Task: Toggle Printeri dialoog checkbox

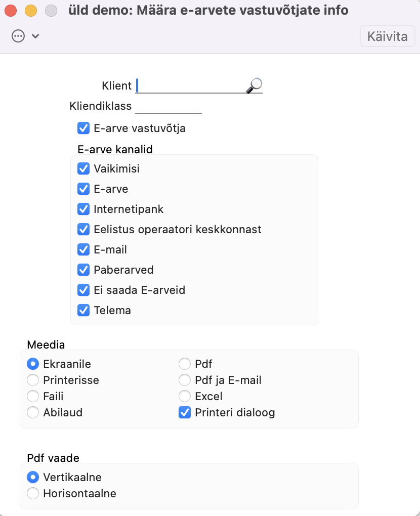Action: (x=185, y=412)
